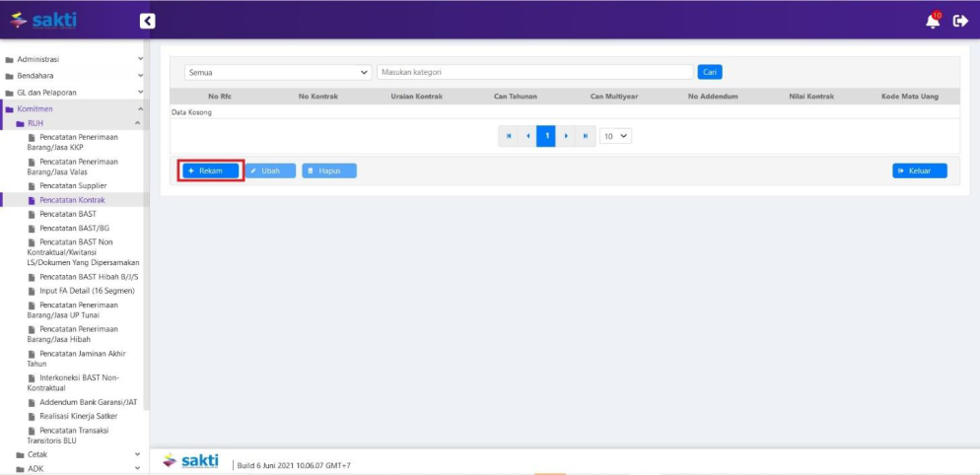
Task: Select page 1 in pagination
Action: pos(546,136)
